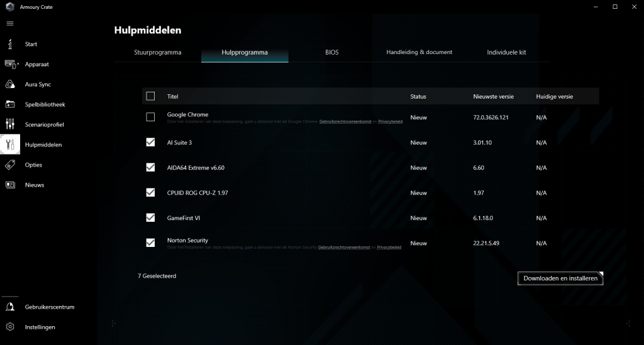This screenshot has height=345, width=644.
Task: Open Google Chrome Privacybeleid link
Action: pos(390,121)
